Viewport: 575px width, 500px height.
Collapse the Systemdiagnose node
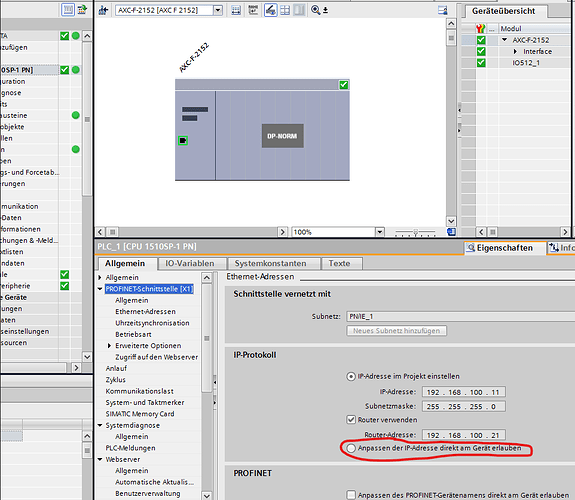pos(100,425)
